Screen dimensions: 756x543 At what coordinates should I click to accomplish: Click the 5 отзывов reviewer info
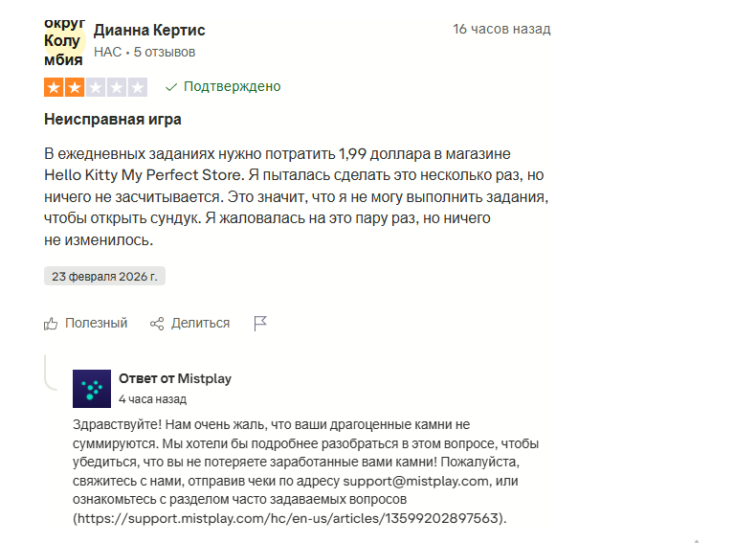point(165,52)
